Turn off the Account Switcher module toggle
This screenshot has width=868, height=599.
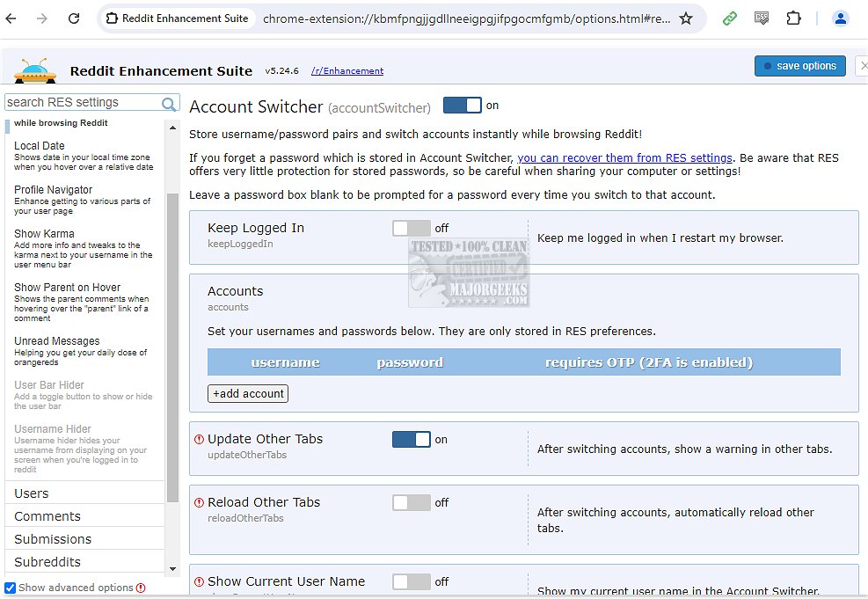pos(462,106)
